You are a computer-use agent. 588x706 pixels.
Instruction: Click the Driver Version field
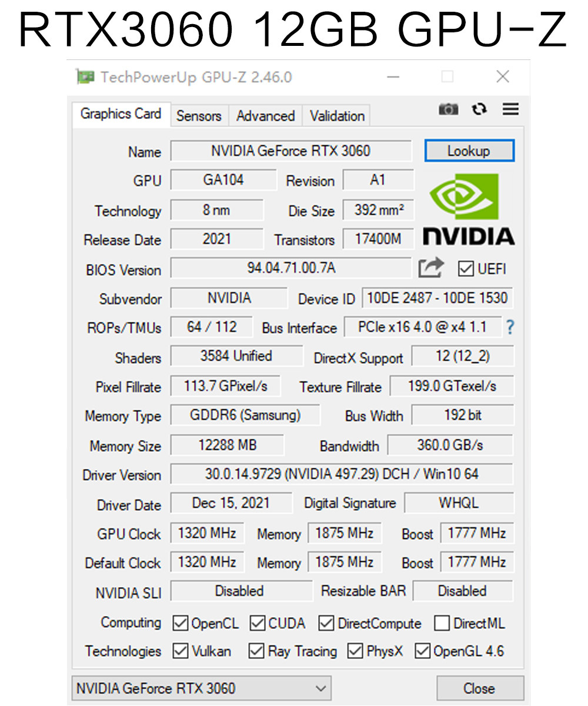pyautogui.click(x=342, y=474)
